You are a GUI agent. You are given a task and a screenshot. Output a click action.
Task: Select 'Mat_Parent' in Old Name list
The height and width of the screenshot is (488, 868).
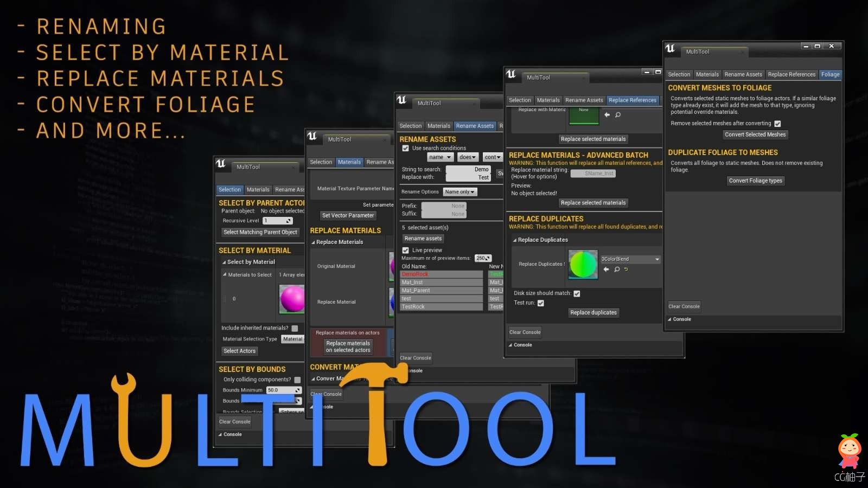pos(442,291)
